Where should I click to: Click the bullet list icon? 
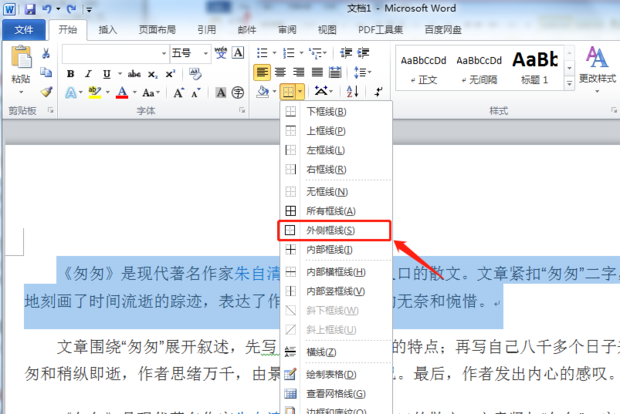pyautogui.click(x=262, y=53)
